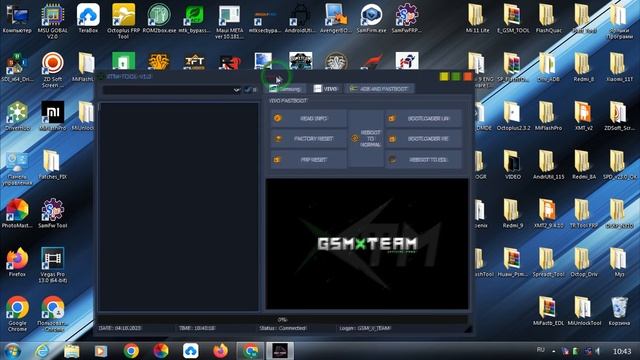Select the MiUnlockTool folder
Image resolution: width=640 pixels, height=360 pixels.
click(x=584, y=311)
